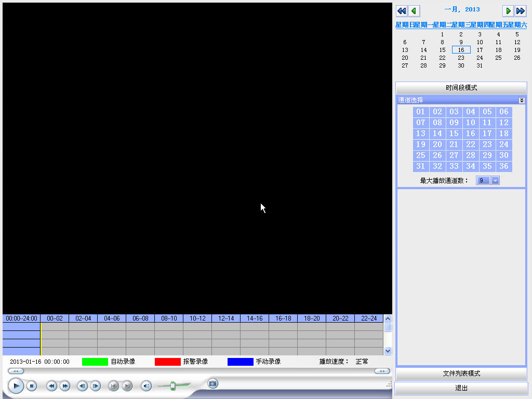Mute audio with the speaker icon
Image resolution: width=532 pixels, height=399 pixels.
pyautogui.click(x=146, y=386)
